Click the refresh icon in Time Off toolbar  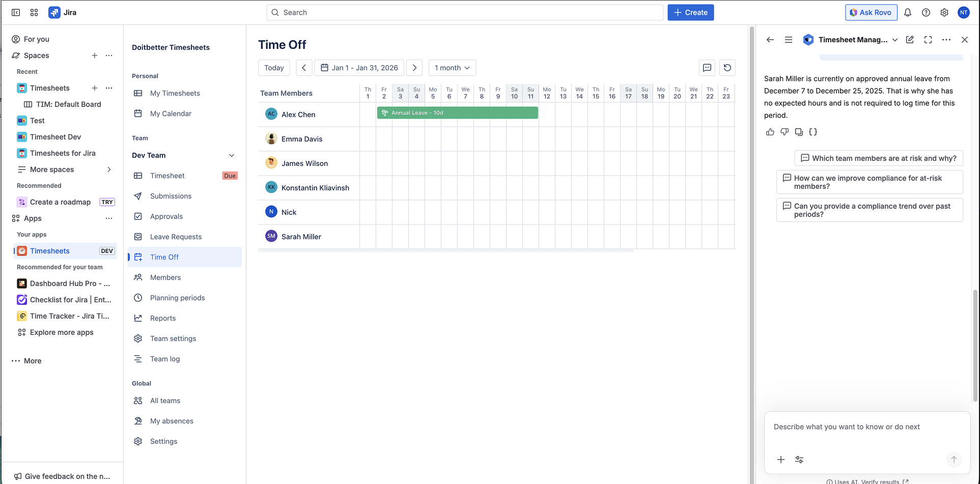click(x=727, y=68)
